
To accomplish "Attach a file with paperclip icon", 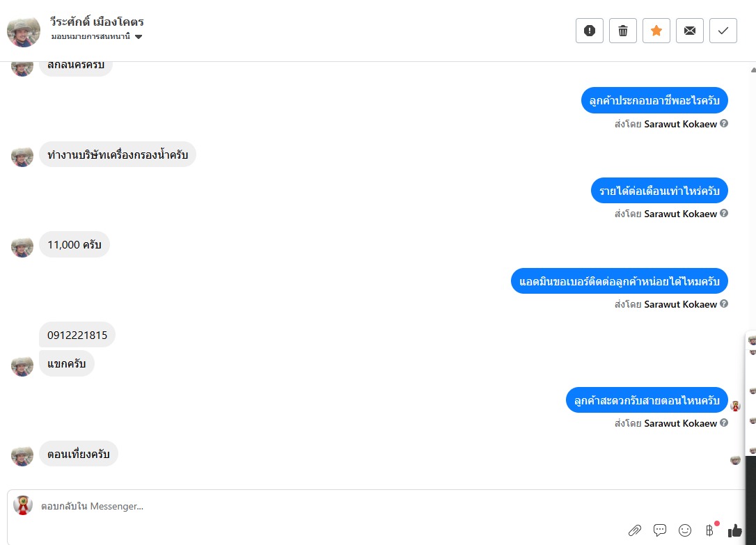I will point(634,530).
